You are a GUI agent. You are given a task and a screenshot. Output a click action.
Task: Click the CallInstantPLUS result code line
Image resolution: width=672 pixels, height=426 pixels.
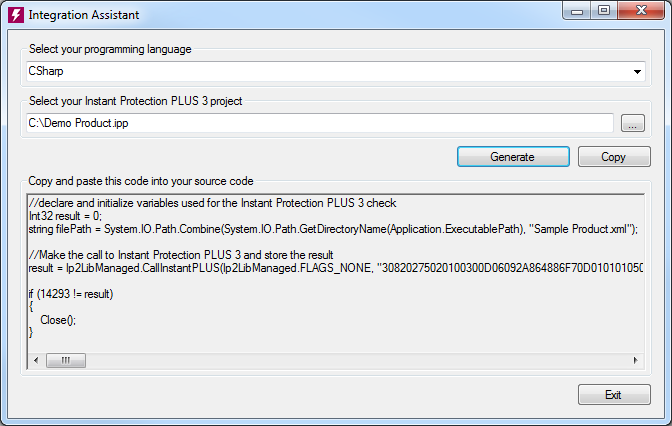(x=336, y=268)
